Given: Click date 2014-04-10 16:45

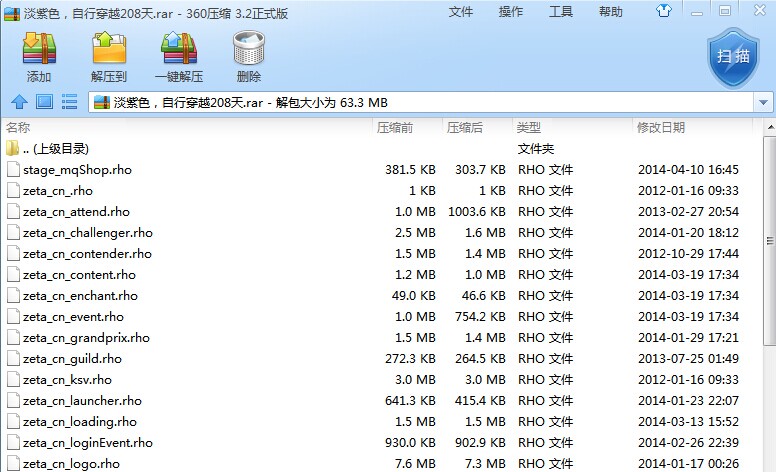Looking at the screenshot, I should 688,170.
